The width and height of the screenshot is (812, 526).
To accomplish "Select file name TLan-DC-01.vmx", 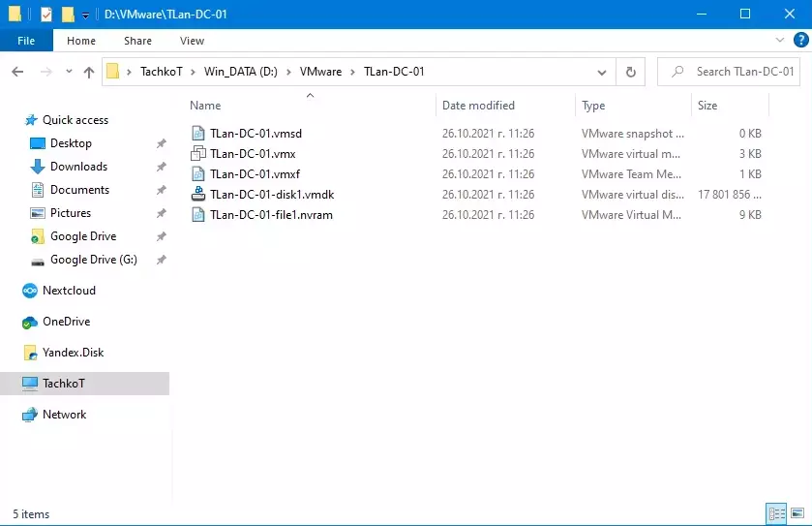I will [253, 154].
